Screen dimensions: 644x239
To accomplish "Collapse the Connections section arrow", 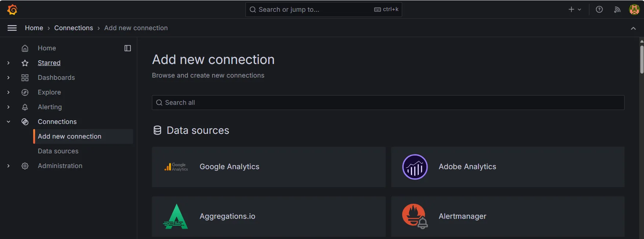I will coord(8,122).
